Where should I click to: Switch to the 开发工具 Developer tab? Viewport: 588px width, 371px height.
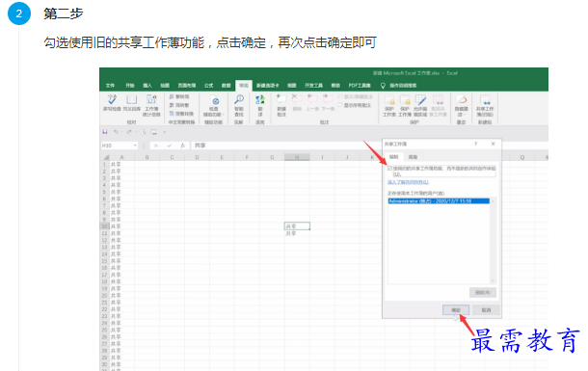point(314,86)
